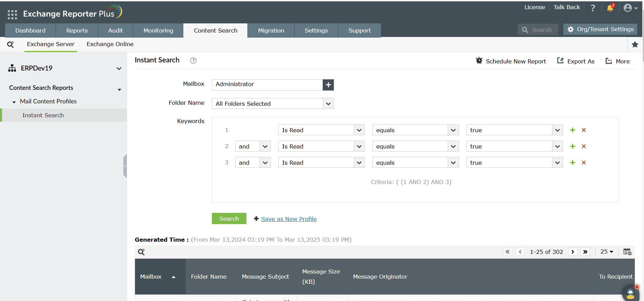
Task: Go to first page of results
Action: (507, 252)
